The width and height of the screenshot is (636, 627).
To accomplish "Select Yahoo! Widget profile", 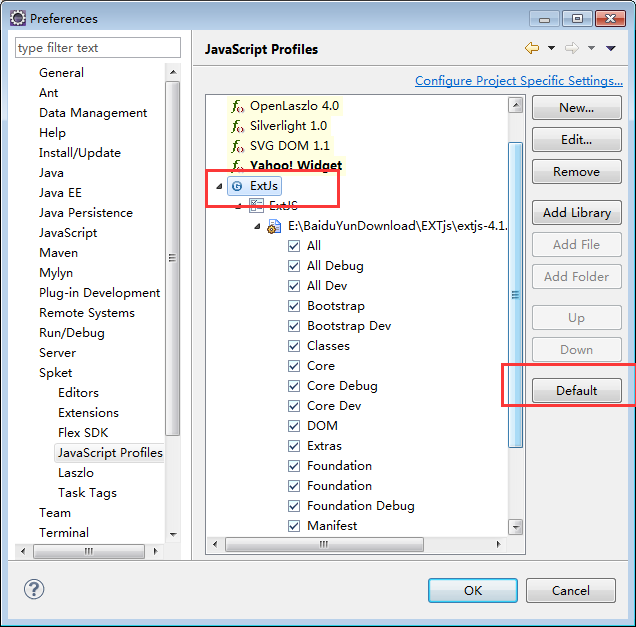I will click(296, 165).
